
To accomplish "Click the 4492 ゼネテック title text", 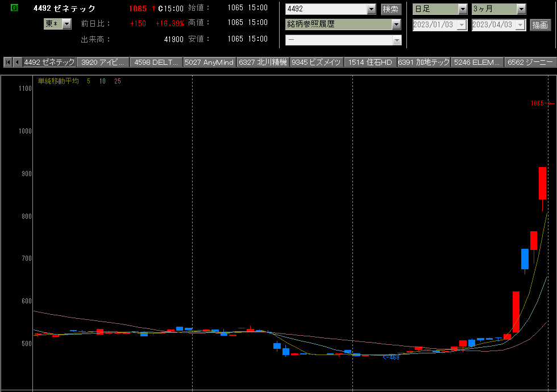I will (x=64, y=8).
